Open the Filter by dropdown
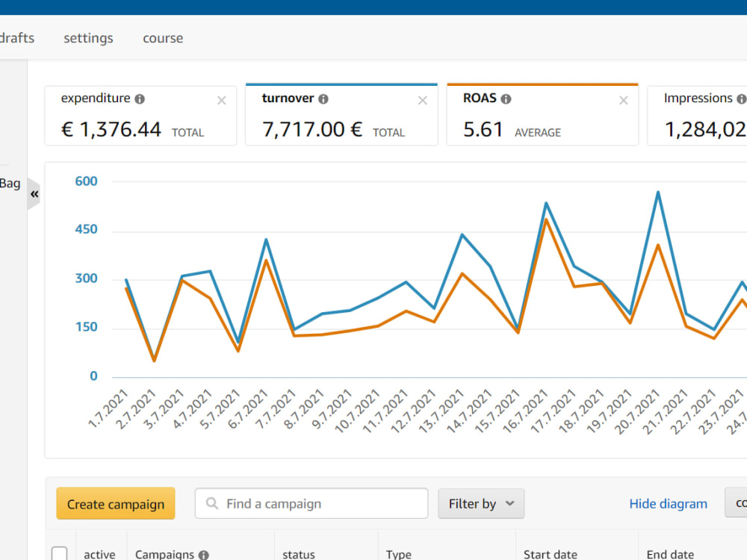The width and height of the screenshot is (747, 560). [481, 503]
